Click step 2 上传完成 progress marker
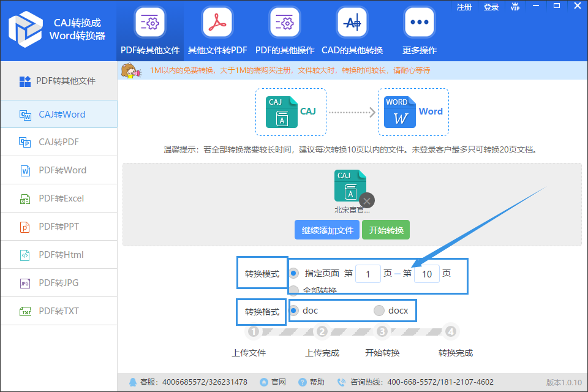Image resolution: width=588 pixels, height=392 pixels. [x=322, y=331]
